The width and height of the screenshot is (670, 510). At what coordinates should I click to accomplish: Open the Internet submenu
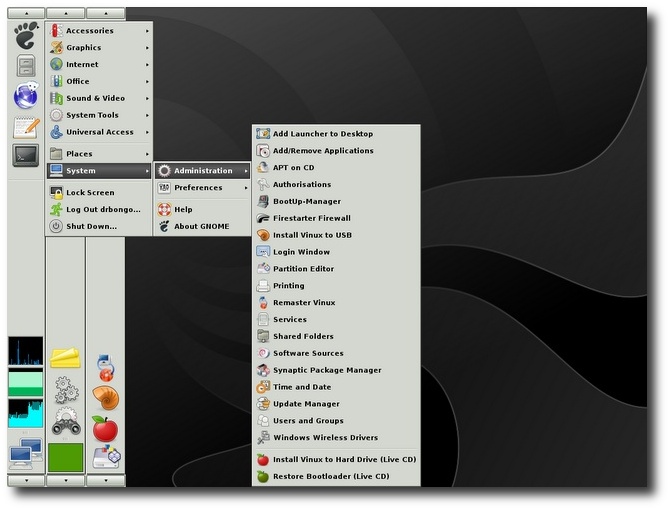(x=99, y=64)
